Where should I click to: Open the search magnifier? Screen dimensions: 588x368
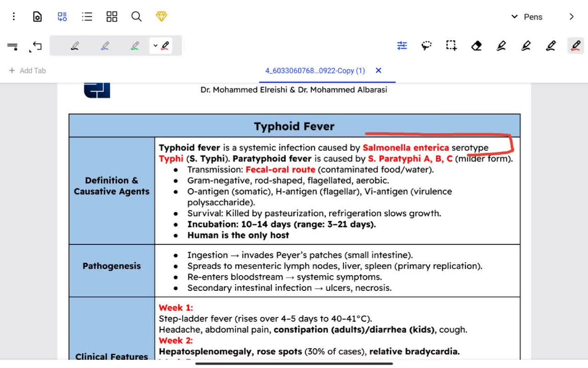(136, 17)
